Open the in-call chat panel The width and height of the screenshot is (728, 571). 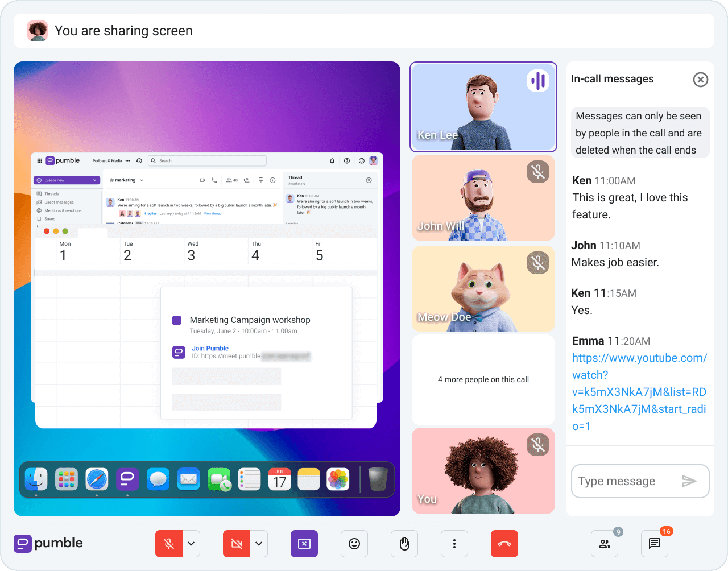coord(655,544)
